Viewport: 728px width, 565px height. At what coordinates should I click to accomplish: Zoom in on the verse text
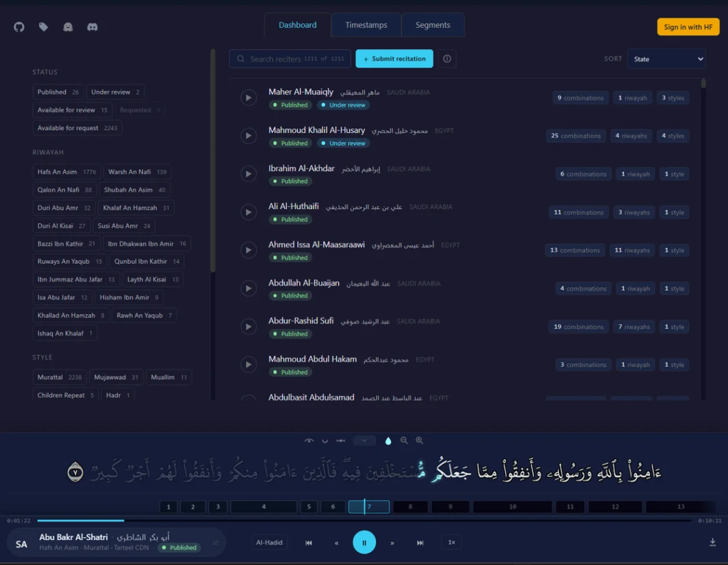419,441
